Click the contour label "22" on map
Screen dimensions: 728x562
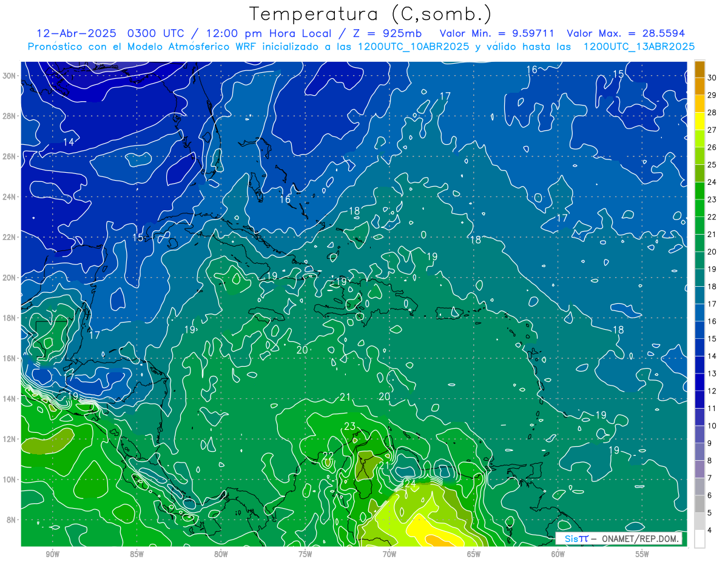coord(328,455)
